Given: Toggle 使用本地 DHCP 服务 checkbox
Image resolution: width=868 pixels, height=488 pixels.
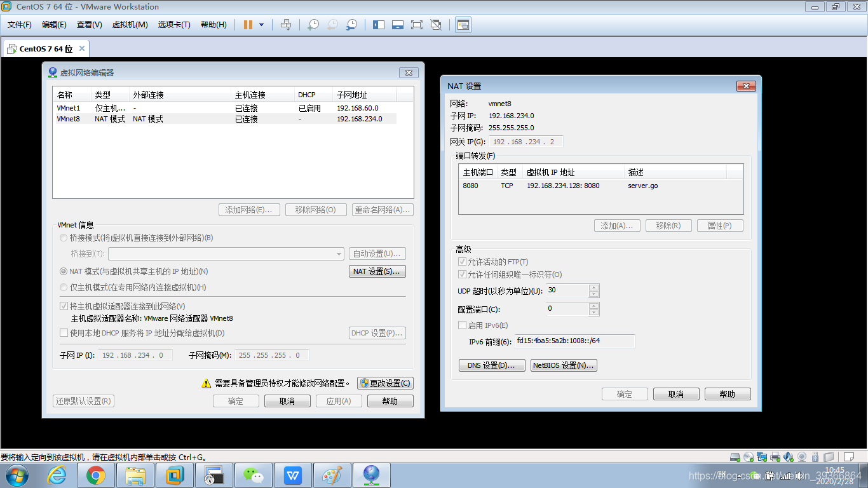Looking at the screenshot, I should pyautogui.click(x=64, y=333).
